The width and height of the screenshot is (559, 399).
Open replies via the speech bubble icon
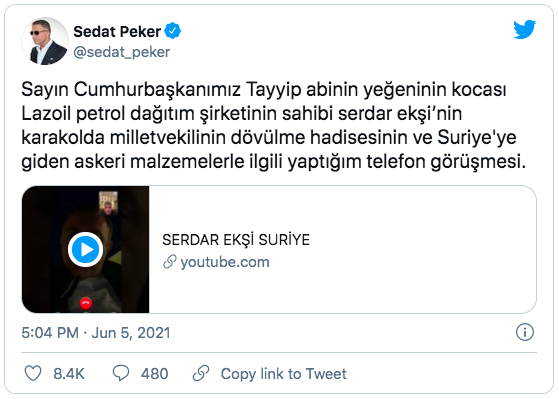click(121, 373)
